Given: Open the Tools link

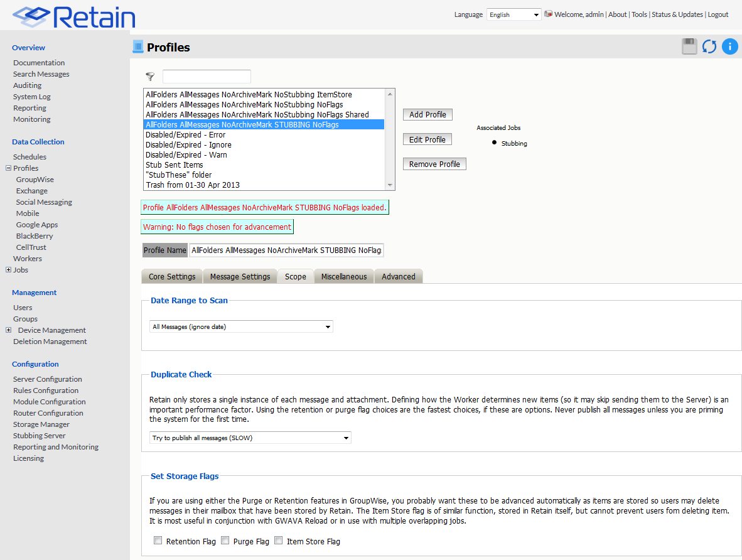Looking at the screenshot, I should tap(639, 14).
